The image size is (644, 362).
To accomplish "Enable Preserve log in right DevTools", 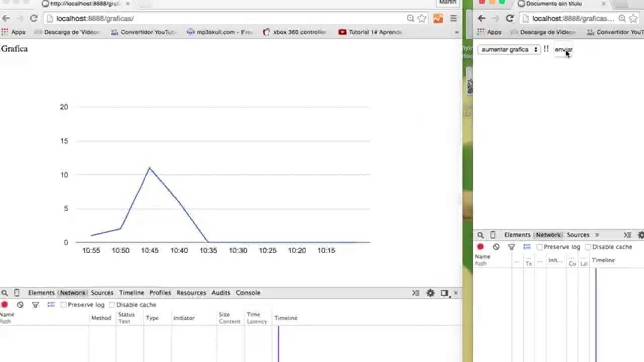I will coord(540,247).
